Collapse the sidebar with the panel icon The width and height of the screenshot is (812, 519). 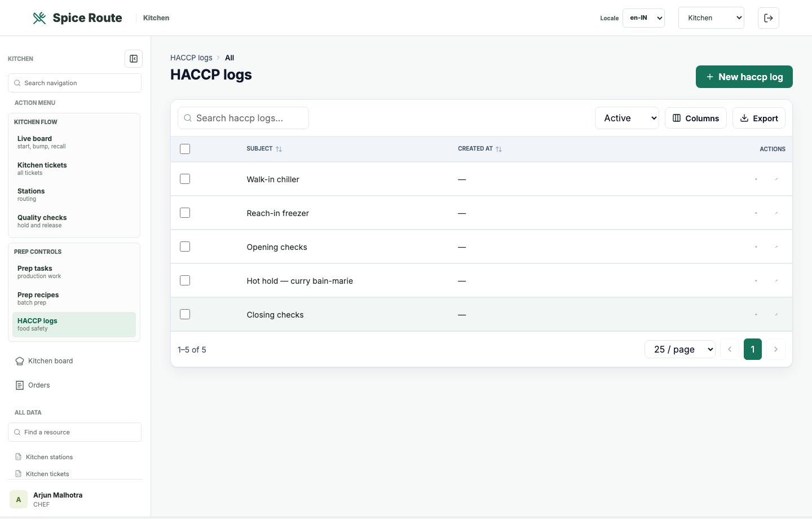[x=134, y=59]
